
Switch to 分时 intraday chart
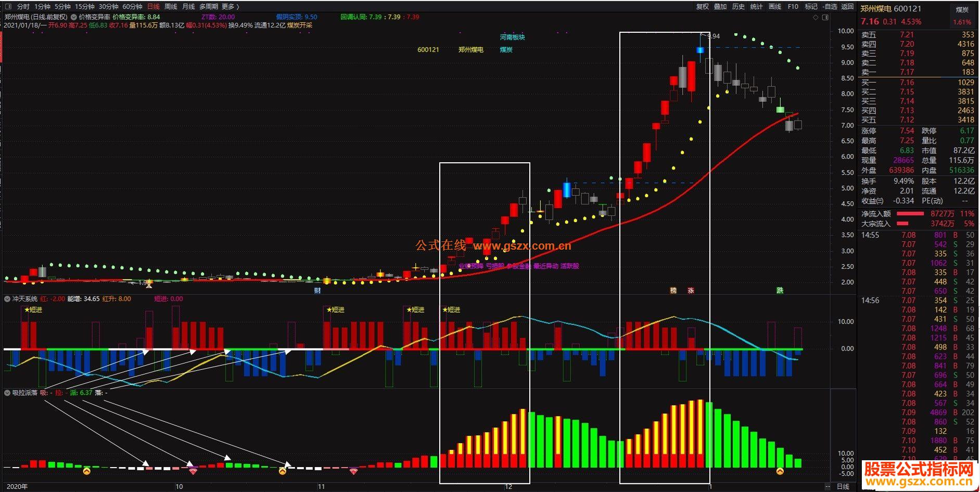coord(23,7)
